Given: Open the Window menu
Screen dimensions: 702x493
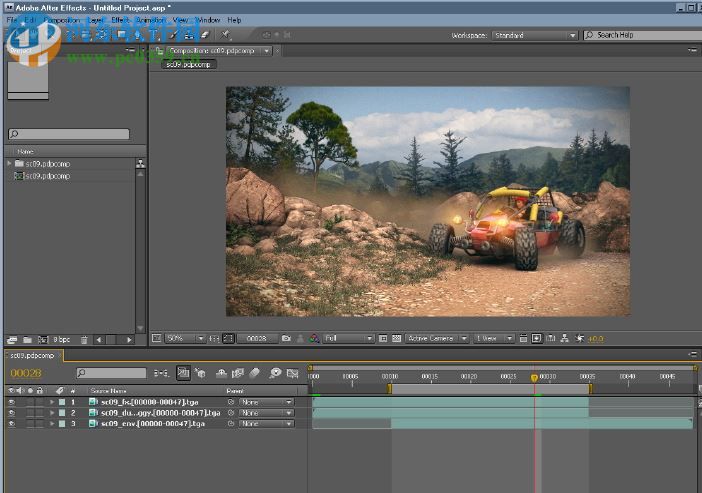Looking at the screenshot, I should pyautogui.click(x=208, y=20).
